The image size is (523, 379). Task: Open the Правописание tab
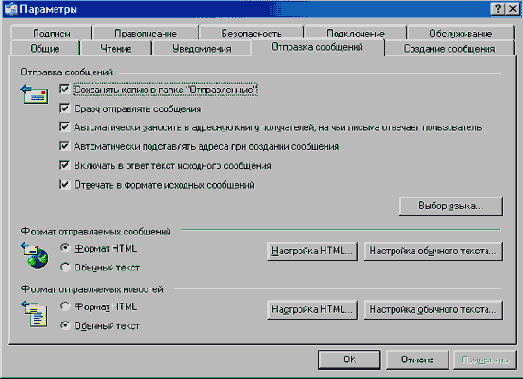pyautogui.click(x=145, y=33)
